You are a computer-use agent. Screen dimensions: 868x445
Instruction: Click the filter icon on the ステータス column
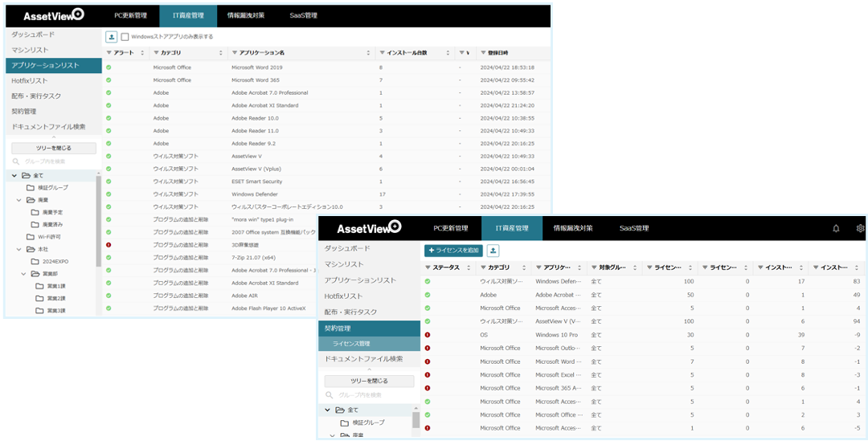428,267
